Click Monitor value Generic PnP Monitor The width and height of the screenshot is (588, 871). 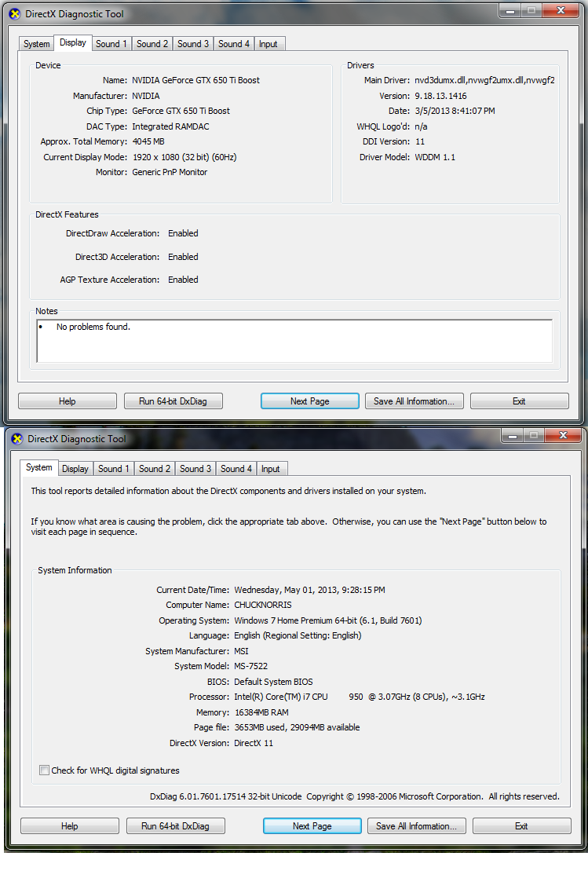[x=170, y=172]
